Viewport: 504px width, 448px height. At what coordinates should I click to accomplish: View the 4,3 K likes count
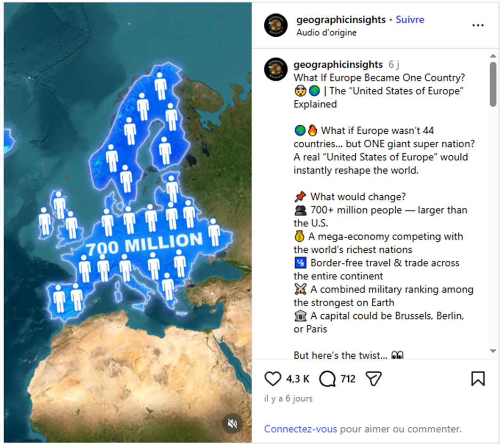point(297,379)
